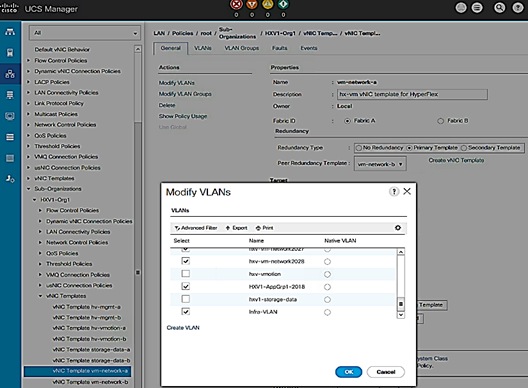
Task: Uncheck the Infra-VLAN checkbox
Action: coord(186,312)
